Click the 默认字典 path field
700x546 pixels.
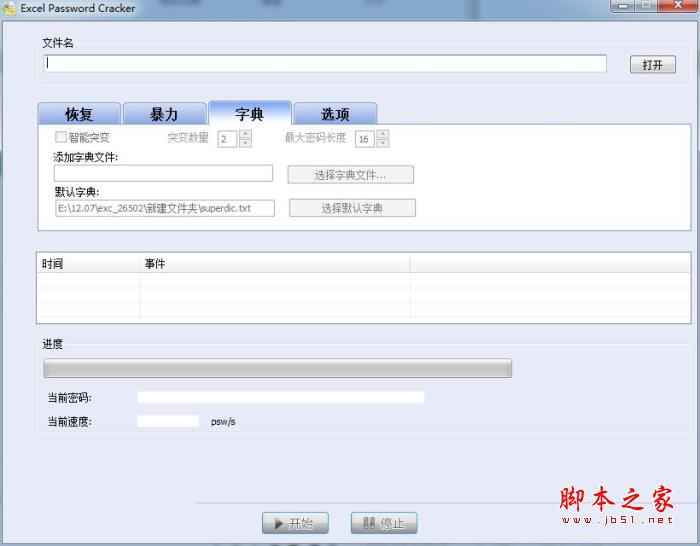tap(165, 208)
